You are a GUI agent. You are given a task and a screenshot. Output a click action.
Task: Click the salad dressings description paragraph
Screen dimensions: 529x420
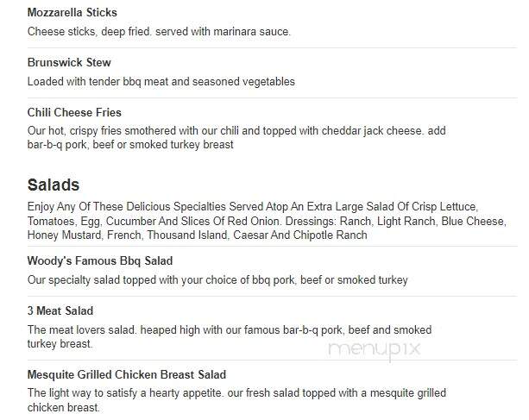(x=267, y=221)
